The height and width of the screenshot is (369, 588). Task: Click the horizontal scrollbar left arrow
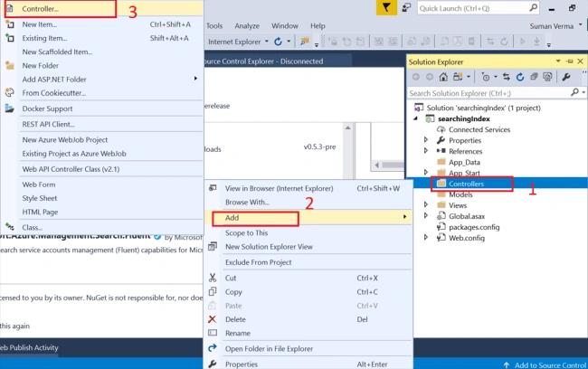pyautogui.click(x=377, y=165)
